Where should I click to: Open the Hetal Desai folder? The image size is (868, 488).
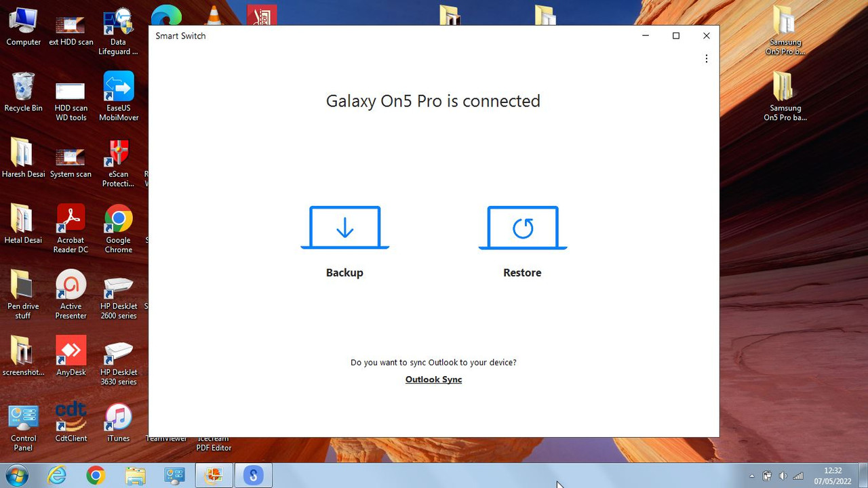click(x=23, y=224)
